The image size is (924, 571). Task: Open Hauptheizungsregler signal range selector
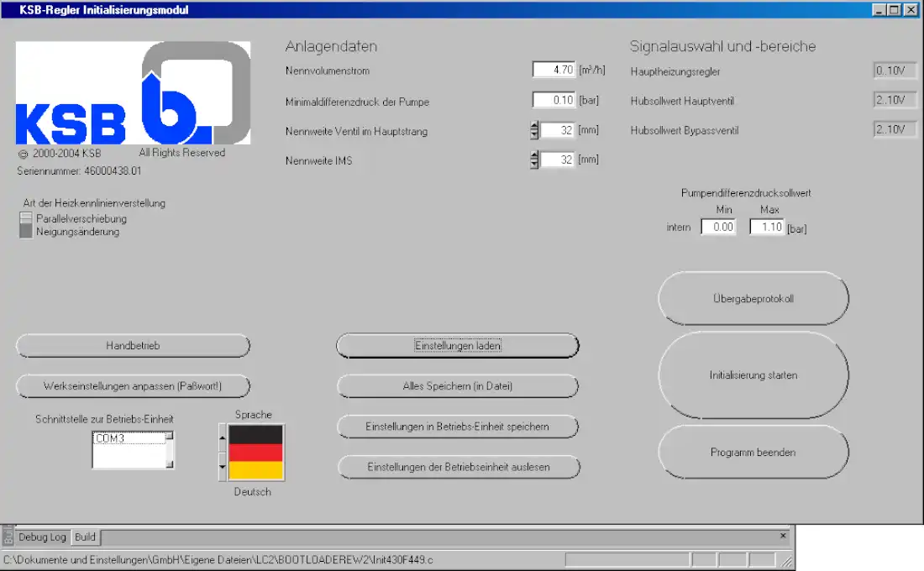click(890, 71)
